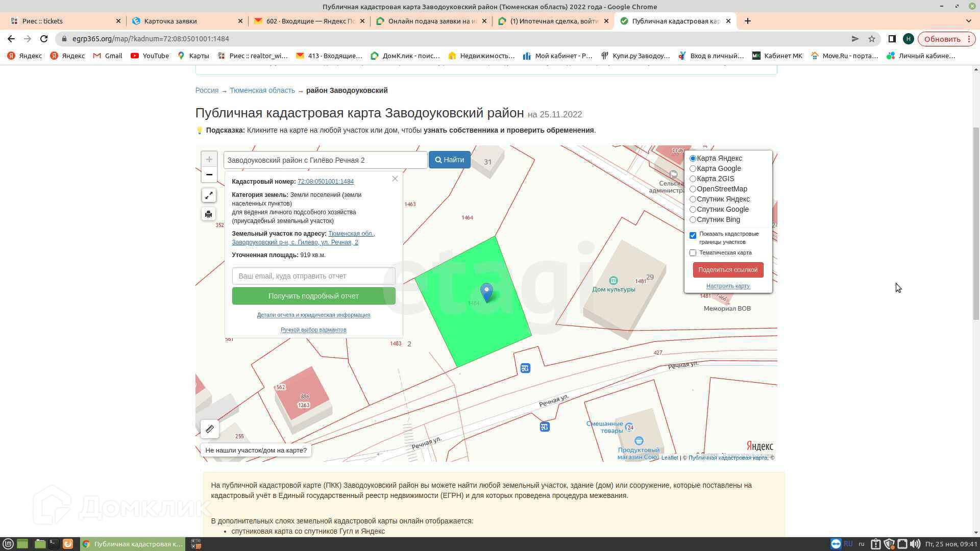Bookmark this page with star icon
The width and height of the screenshot is (980, 551).
click(x=872, y=39)
